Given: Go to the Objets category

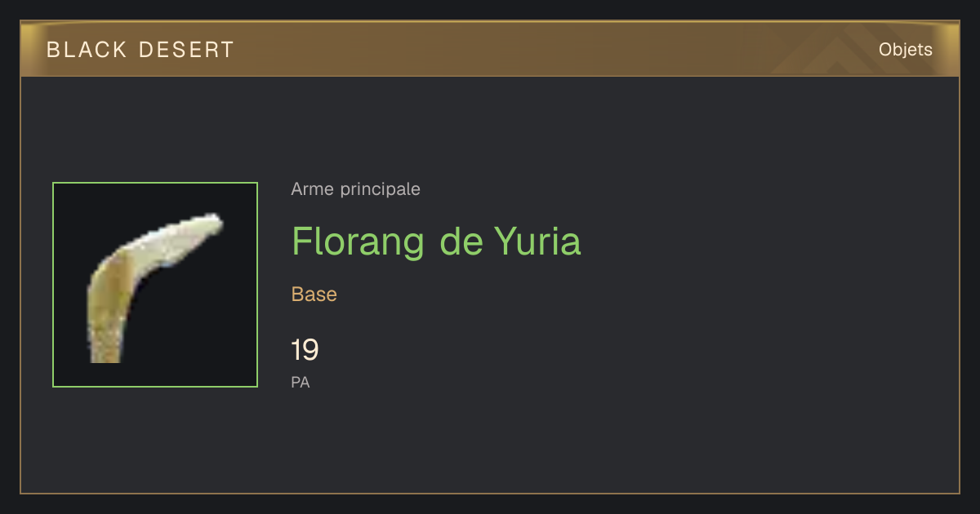Looking at the screenshot, I should click(905, 50).
